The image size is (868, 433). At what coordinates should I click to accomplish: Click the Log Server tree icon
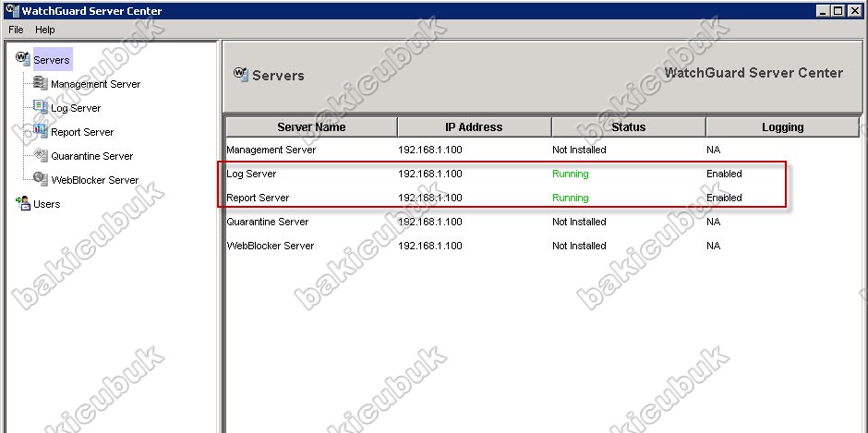click(x=41, y=107)
